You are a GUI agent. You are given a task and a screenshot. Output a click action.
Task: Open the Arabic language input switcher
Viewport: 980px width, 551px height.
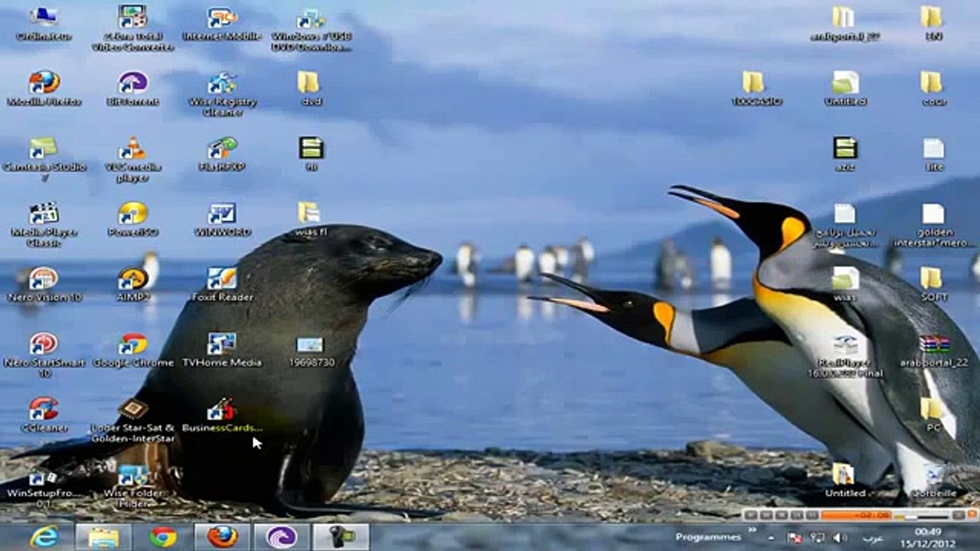[x=874, y=538]
